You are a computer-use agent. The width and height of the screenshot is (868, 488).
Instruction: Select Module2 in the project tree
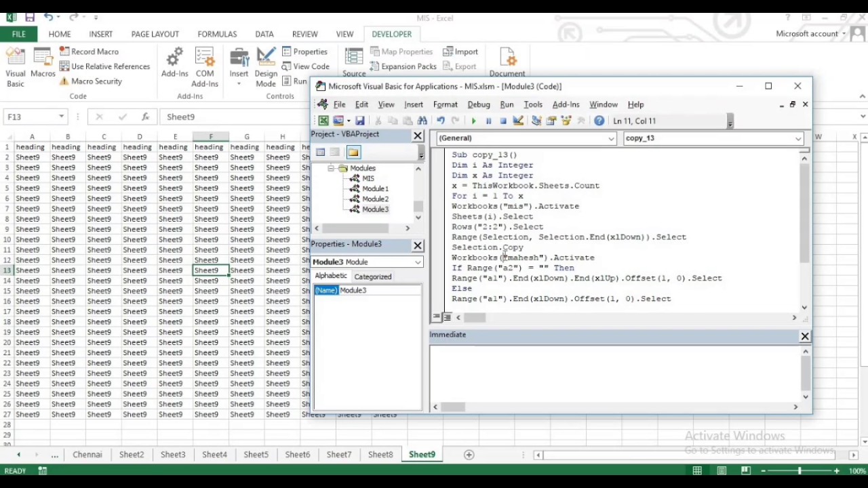click(x=375, y=199)
